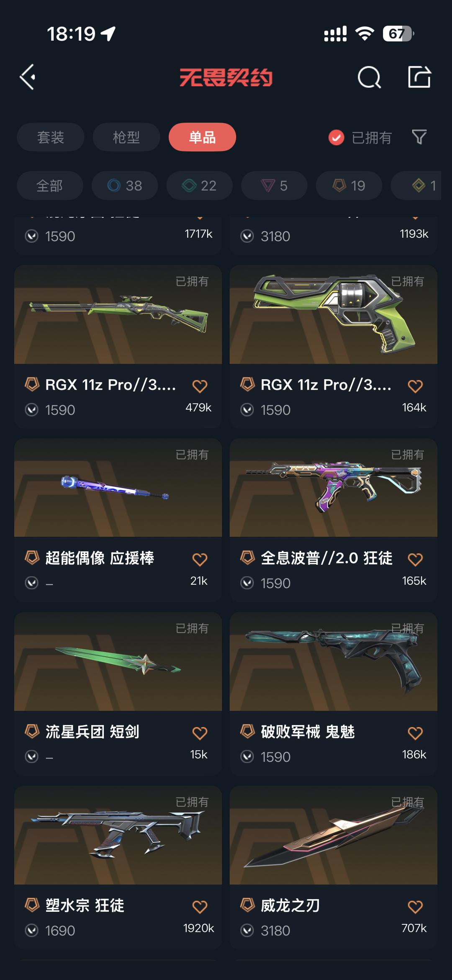Tap heart on 全息波普//2.0 狂徒

[x=415, y=559]
